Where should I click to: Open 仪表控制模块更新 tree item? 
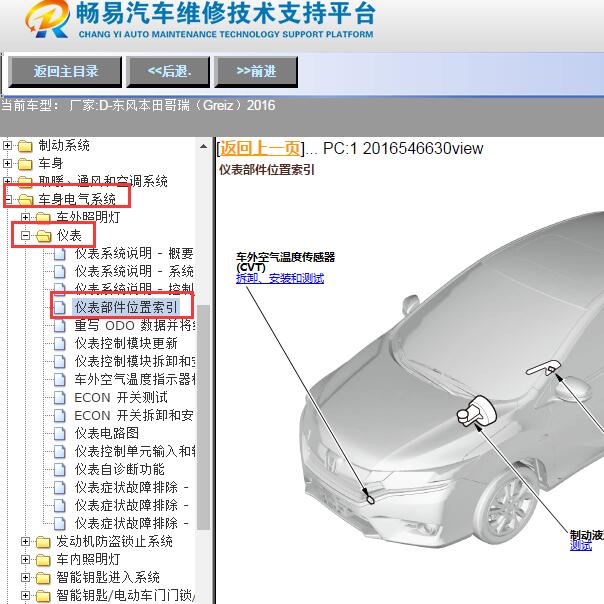(126, 344)
